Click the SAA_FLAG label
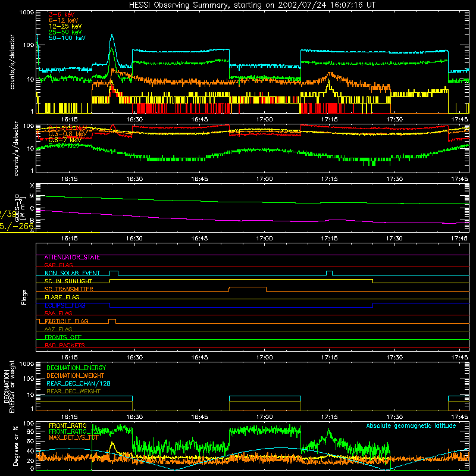The height and width of the screenshot is (476, 476). [58, 313]
